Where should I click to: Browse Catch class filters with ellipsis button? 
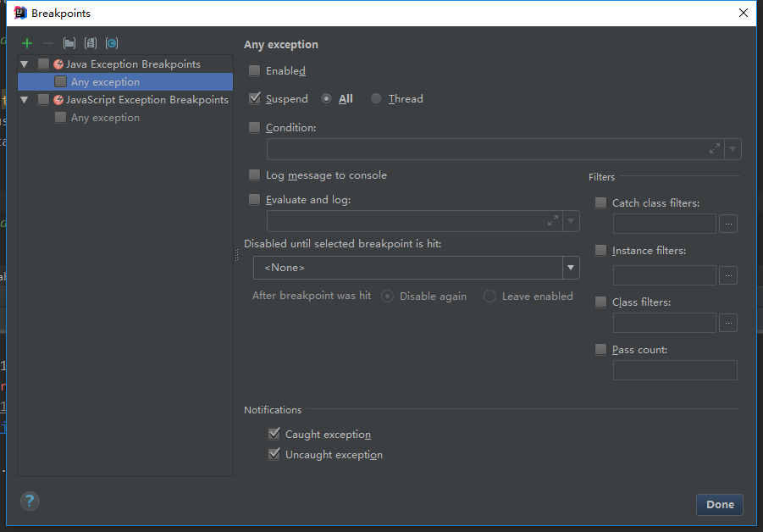pyautogui.click(x=728, y=224)
